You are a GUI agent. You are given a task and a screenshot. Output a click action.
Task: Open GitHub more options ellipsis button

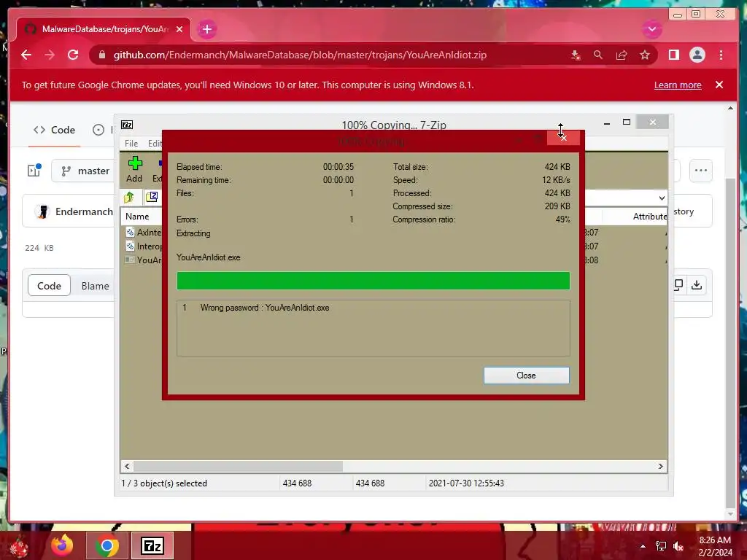[701, 171]
